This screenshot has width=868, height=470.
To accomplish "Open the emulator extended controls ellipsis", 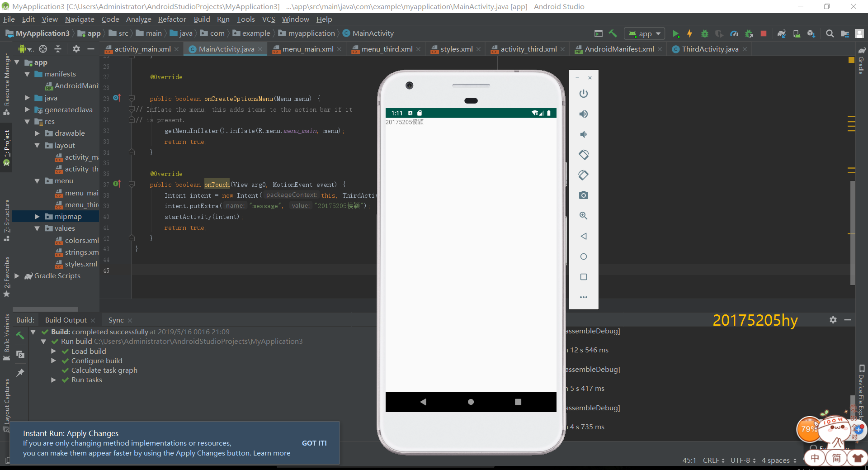I will coord(584,297).
